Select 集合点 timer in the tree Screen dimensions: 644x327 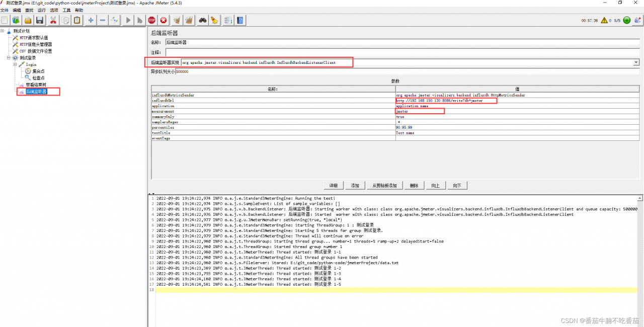tap(38, 71)
